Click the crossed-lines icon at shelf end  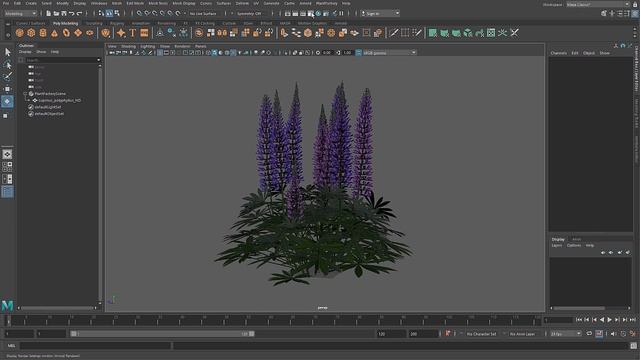point(514,33)
